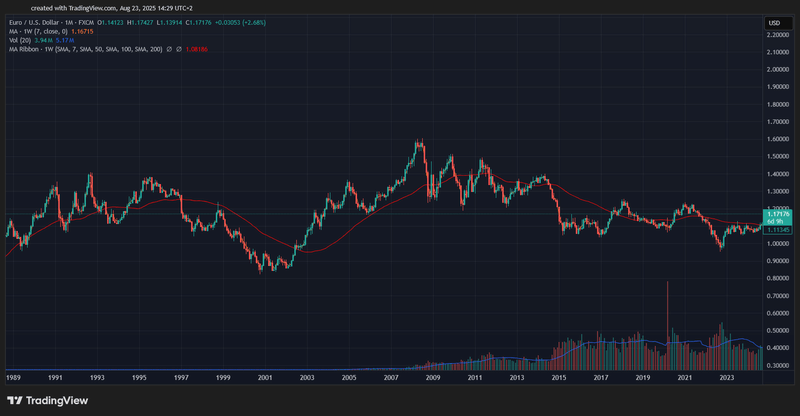Click the red 1.08186 MA Ribbon value
The image size is (800, 416).
point(196,50)
